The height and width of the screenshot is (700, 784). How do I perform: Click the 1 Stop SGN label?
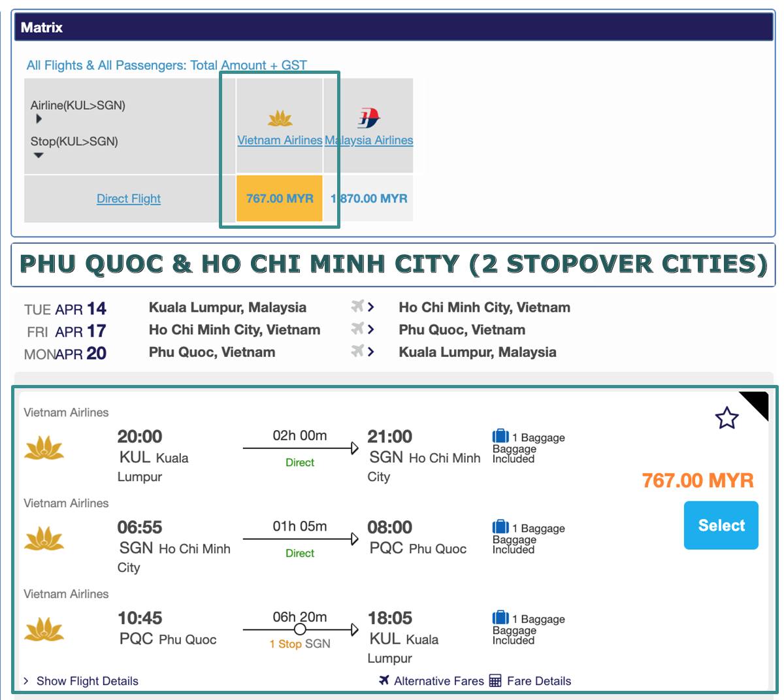pos(300,644)
